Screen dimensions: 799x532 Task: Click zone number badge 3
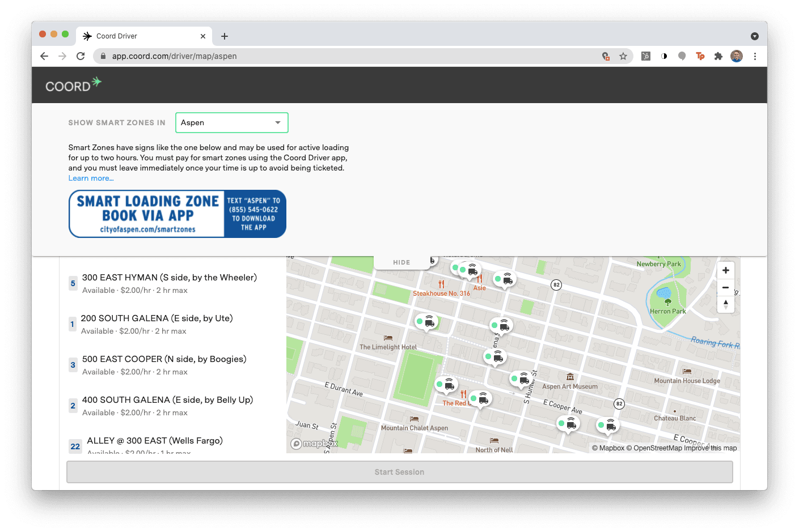tap(73, 365)
